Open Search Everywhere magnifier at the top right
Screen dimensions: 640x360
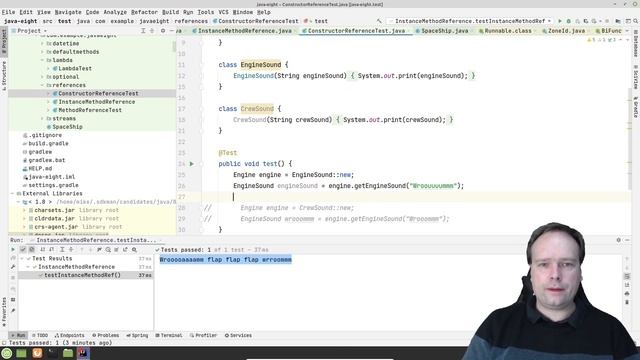pos(636,21)
